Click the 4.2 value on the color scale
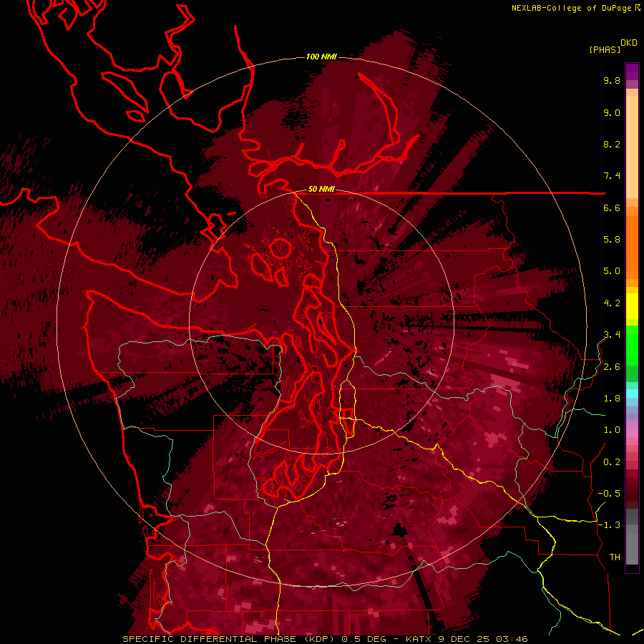 click(x=612, y=303)
